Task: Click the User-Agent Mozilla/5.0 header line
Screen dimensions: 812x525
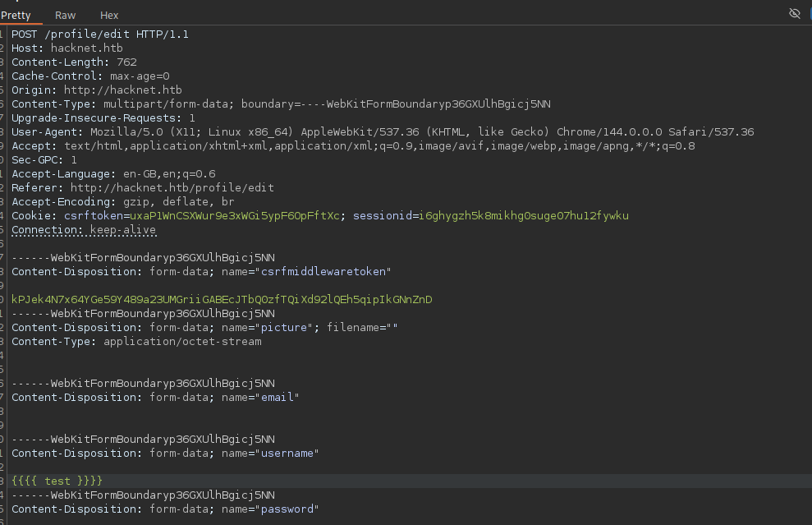Action: point(383,132)
